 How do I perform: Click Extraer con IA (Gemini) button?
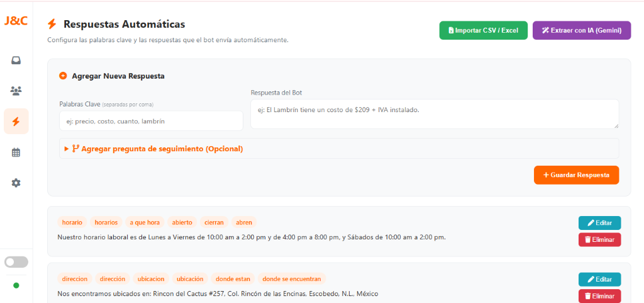pyautogui.click(x=582, y=30)
